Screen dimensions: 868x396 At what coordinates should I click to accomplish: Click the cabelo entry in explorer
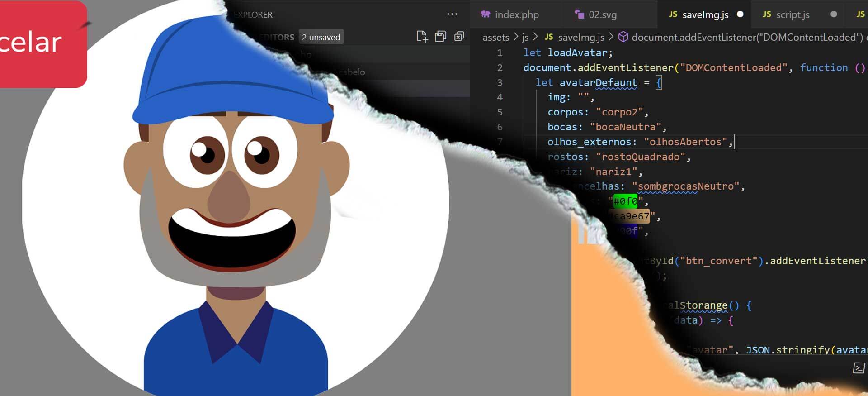tap(351, 72)
